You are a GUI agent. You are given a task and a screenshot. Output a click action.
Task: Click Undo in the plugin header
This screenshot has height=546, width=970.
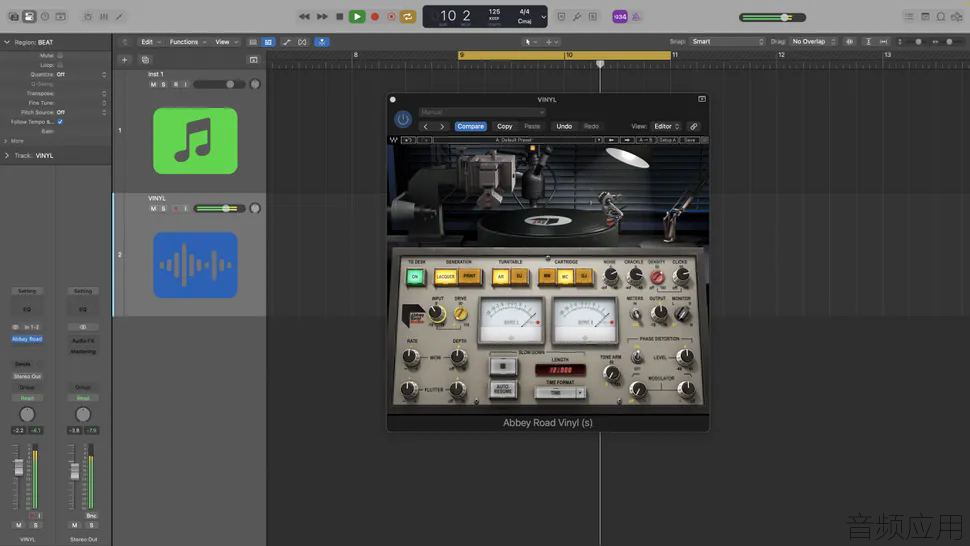[x=564, y=126]
